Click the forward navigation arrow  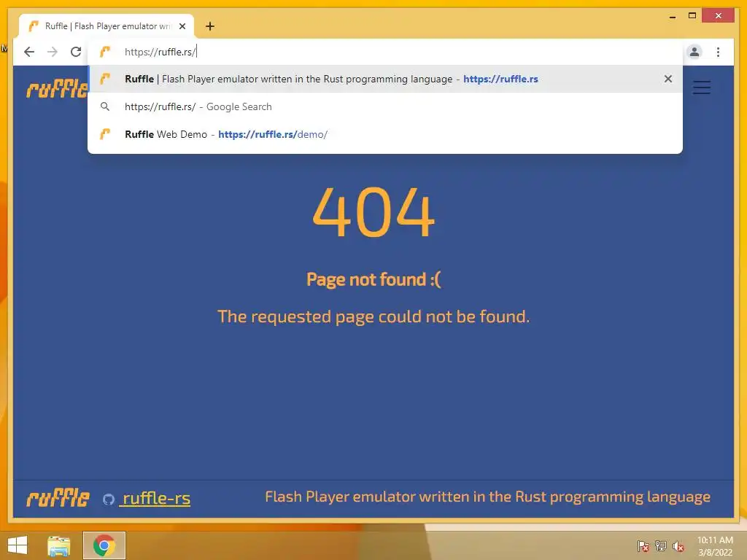pos(53,52)
